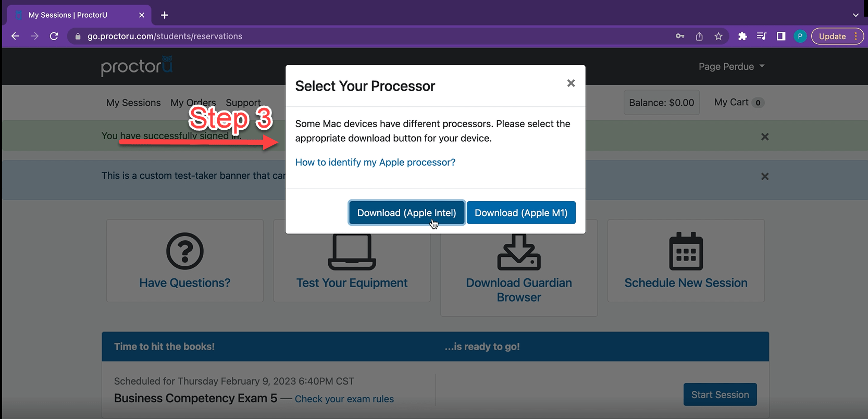
Task: Select the Business Competency Exam 5 title
Action: pyautogui.click(x=195, y=398)
